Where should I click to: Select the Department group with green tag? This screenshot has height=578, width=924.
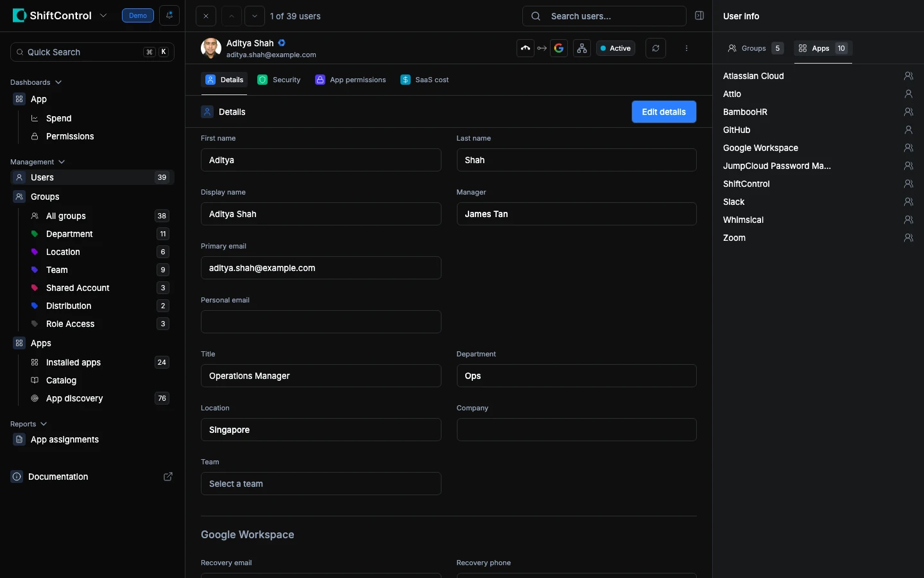pos(69,234)
